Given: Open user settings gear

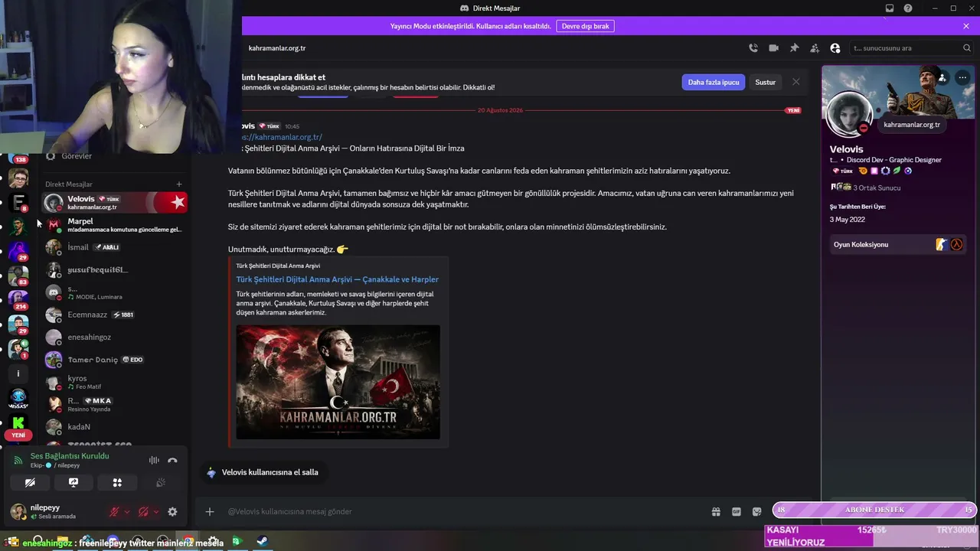Looking at the screenshot, I should point(172,512).
